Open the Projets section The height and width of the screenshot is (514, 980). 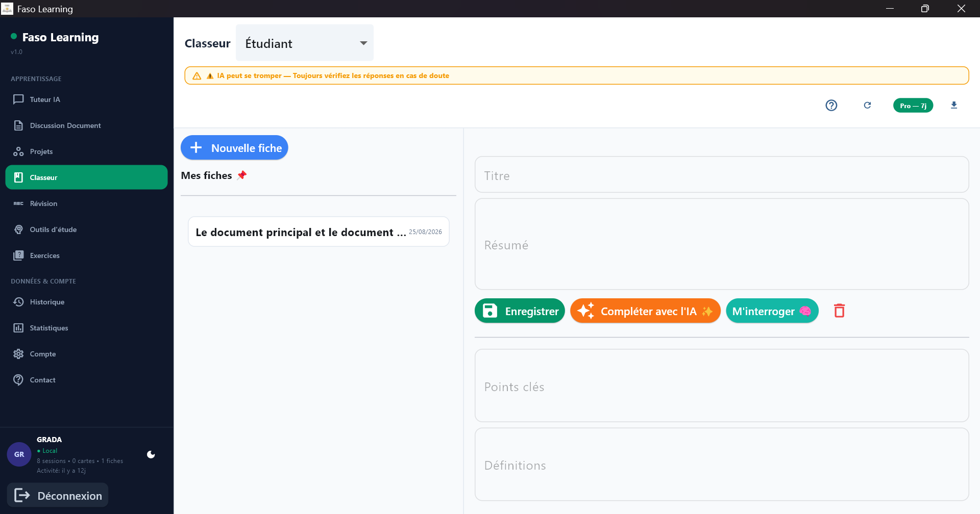pyautogui.click(x=86, y=151)
